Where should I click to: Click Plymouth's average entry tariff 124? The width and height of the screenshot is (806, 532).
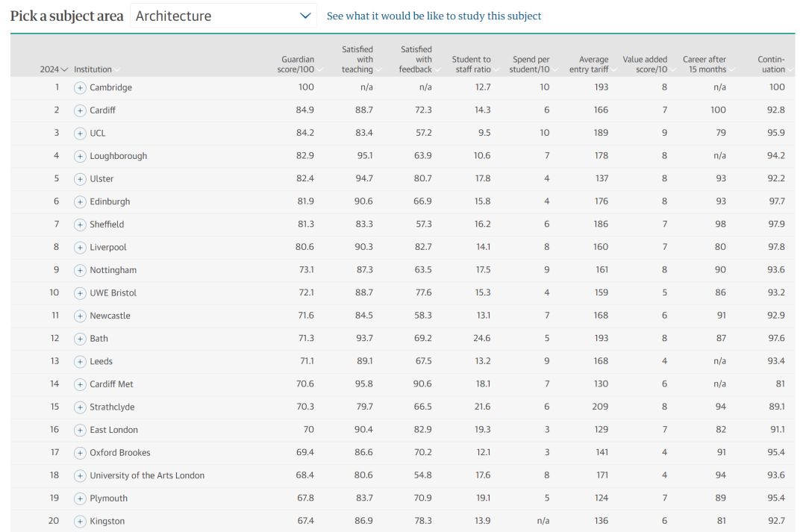tap(601, 498)
